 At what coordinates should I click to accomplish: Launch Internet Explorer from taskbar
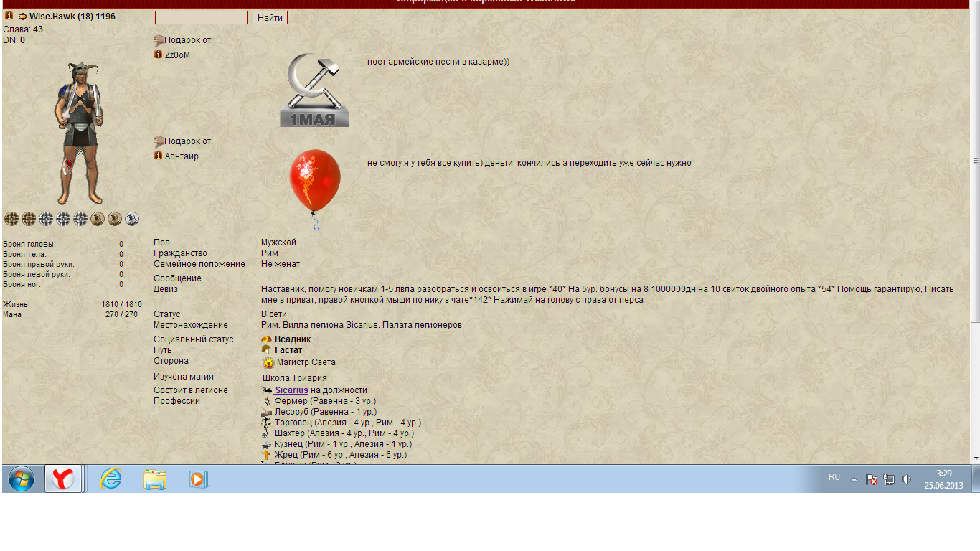tap(111, 479)
